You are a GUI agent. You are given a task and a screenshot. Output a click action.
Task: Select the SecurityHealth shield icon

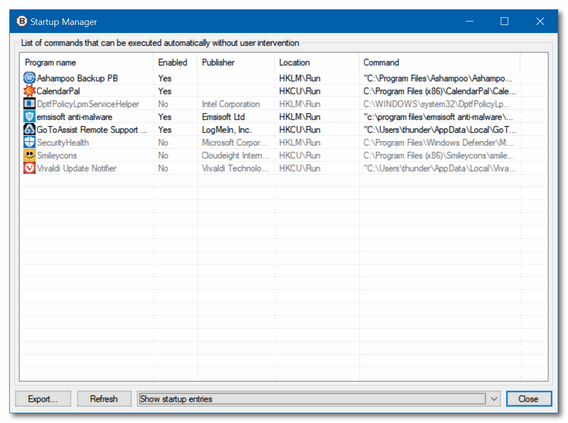(29, 142)
